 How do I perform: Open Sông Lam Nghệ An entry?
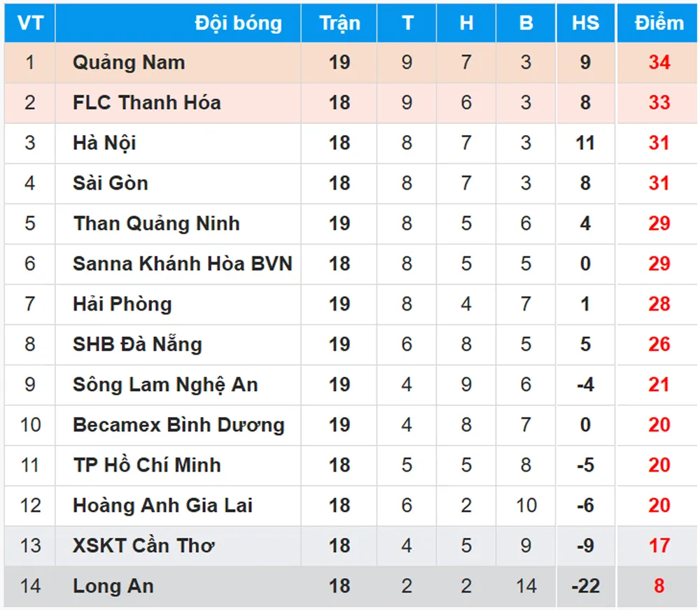[x=165, y=385]
